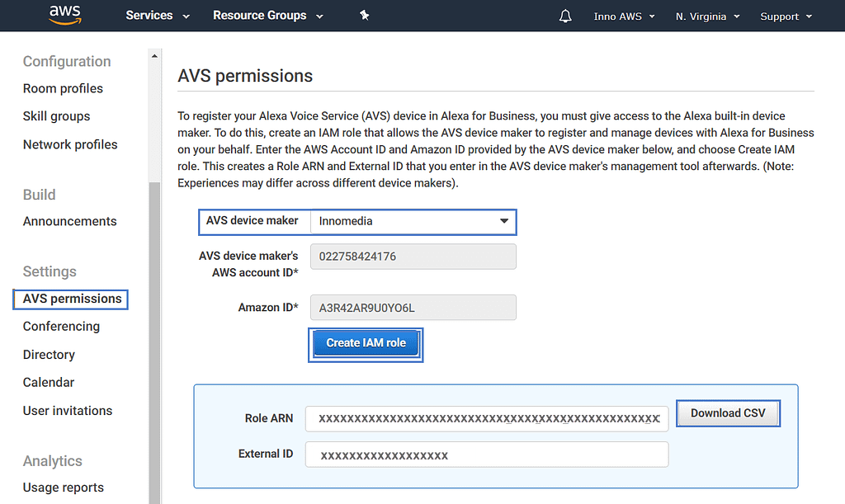Focus the AWS account ID field
The image size is (845, 504).
coord(413,257)
